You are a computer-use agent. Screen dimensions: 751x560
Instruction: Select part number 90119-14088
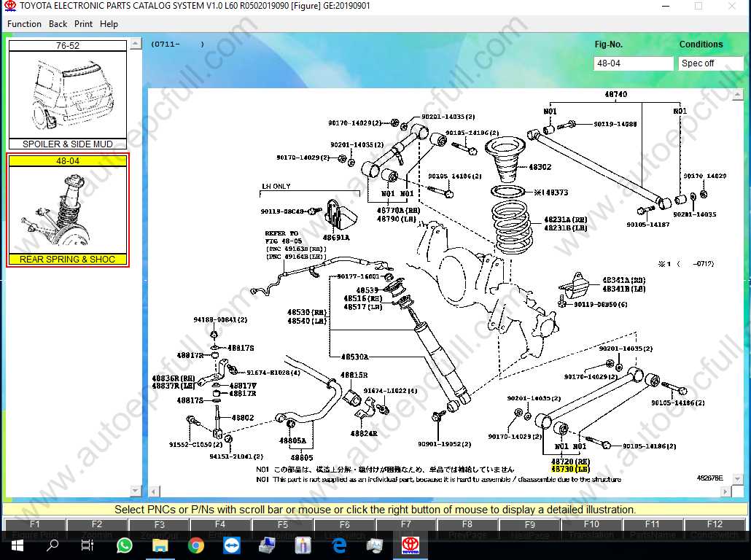pyautogui.click(x=615, y=124)
